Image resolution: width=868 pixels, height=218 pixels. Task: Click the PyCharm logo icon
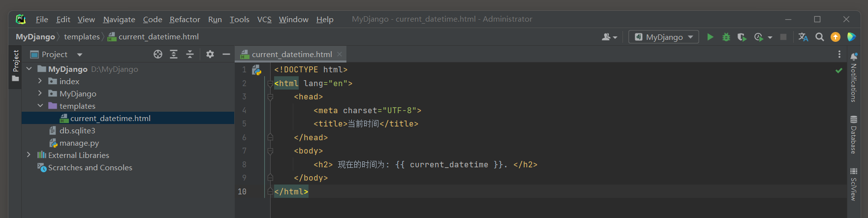click(20, 19)
